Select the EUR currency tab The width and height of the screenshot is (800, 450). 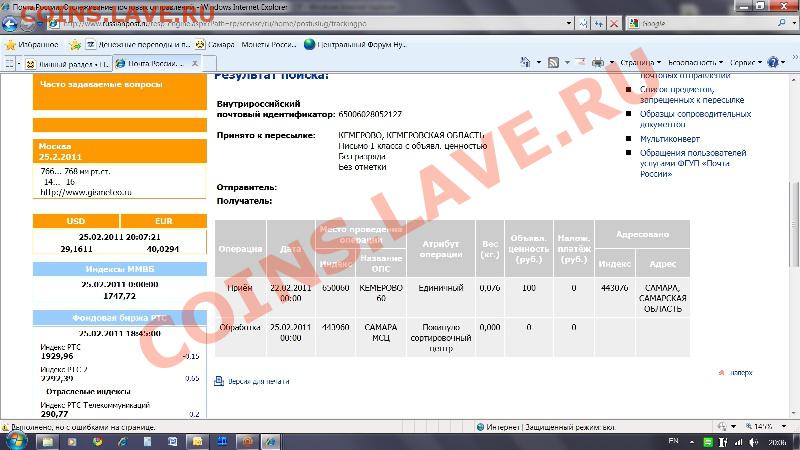point(164,221)
